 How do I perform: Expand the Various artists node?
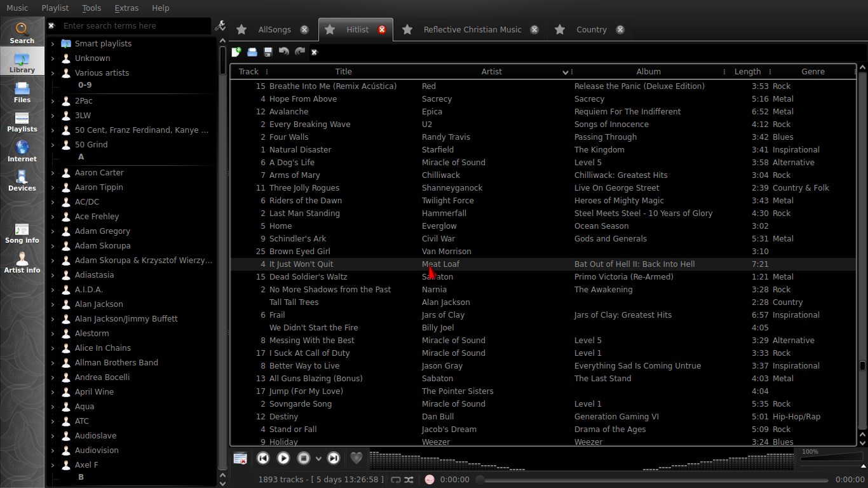53,73
